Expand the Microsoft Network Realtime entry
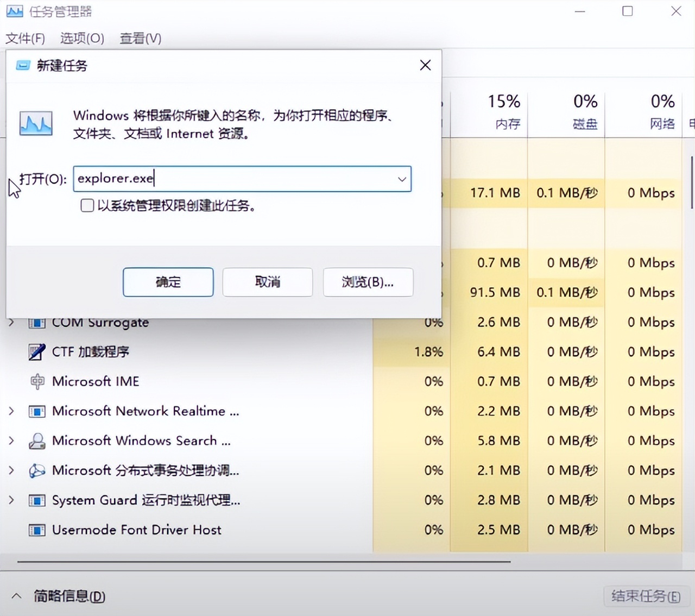The height and width of the screenshot is (616, 695). point(12,411)
